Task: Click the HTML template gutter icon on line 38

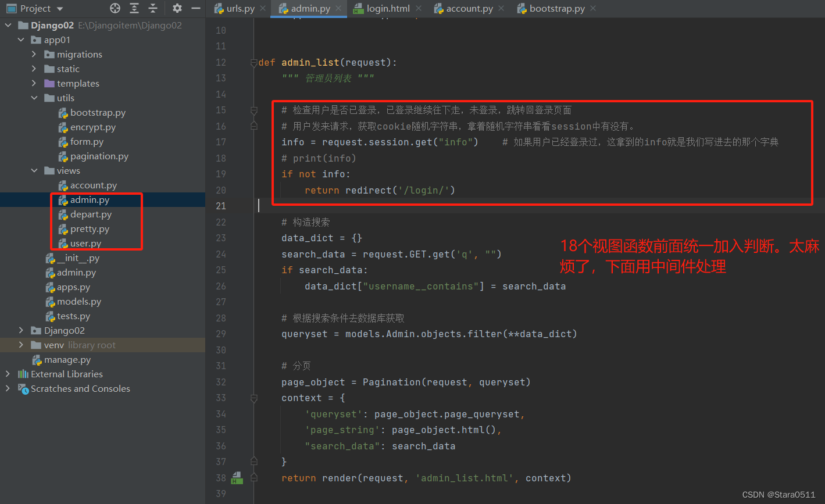Action: point(237,478)
